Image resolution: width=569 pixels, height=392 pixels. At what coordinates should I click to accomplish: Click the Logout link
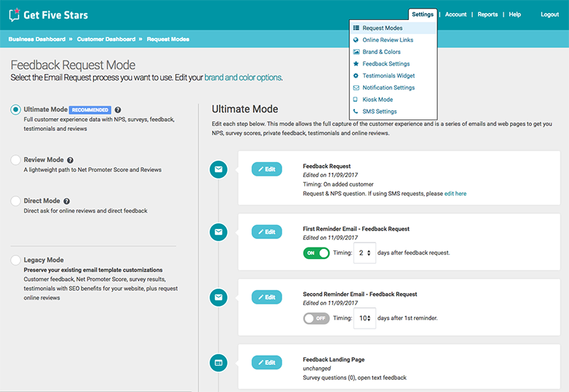[550, 14]
